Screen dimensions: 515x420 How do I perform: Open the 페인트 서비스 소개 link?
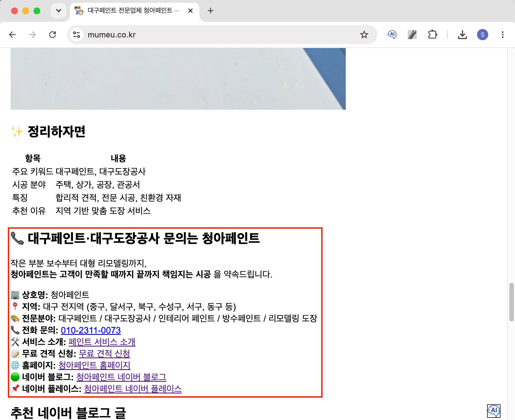pyautogui.click(x=102, y=342)
